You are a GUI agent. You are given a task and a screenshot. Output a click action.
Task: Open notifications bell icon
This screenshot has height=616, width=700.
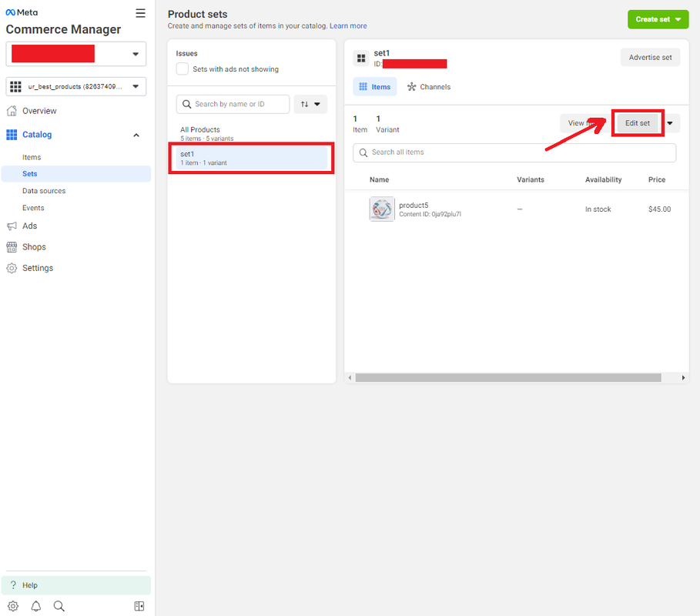(35, 606)
